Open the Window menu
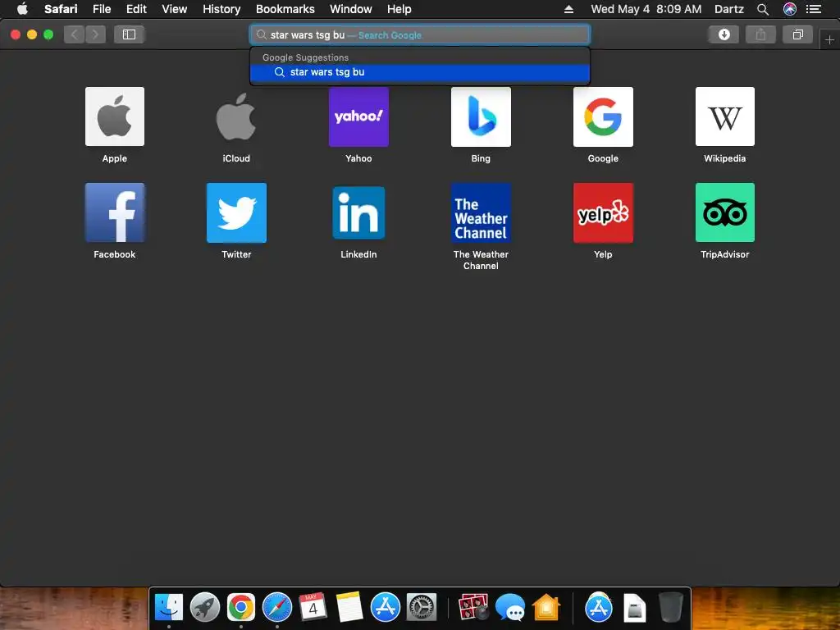Viewport: 840px width, 630px height. (x=351, y=9)
